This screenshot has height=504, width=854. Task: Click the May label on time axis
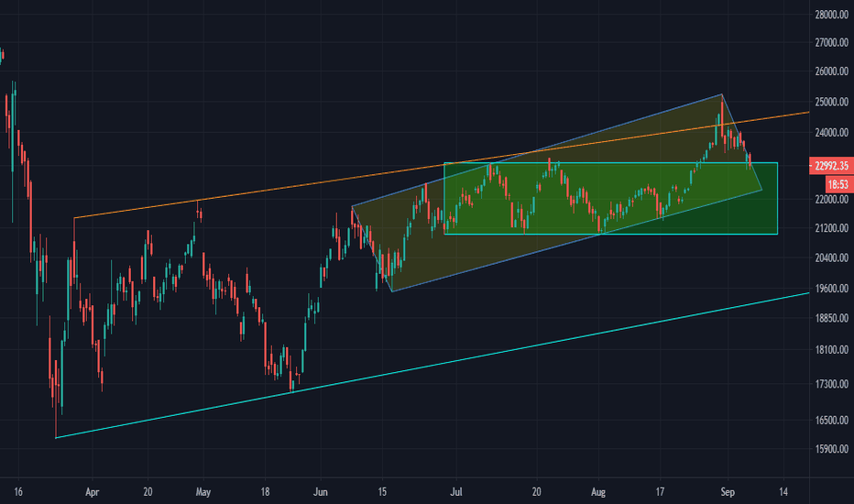pos(203,492)
